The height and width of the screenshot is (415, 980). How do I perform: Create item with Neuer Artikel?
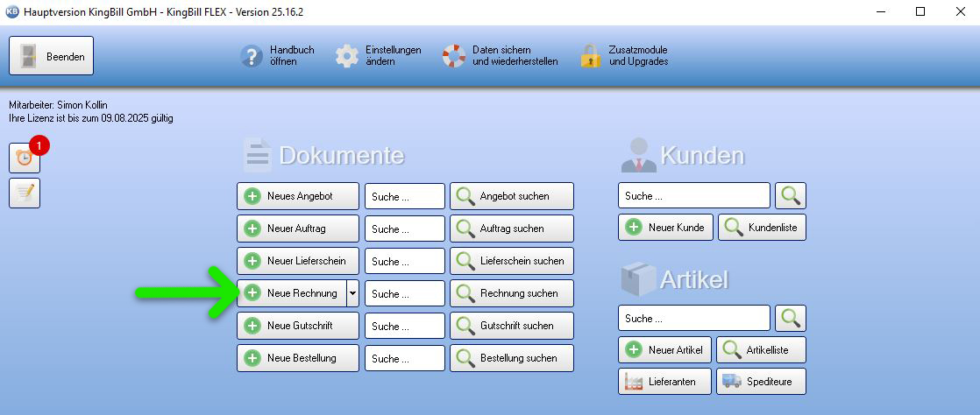point(664,349)
